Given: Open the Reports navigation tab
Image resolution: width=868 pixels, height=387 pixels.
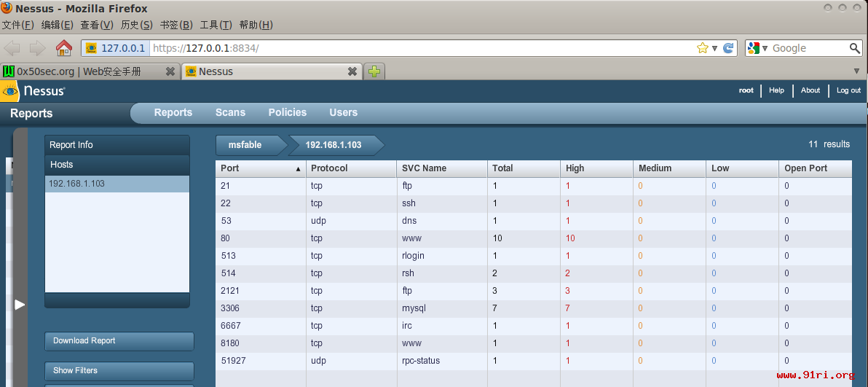Looking at the screenshot, I should point(173,112).
